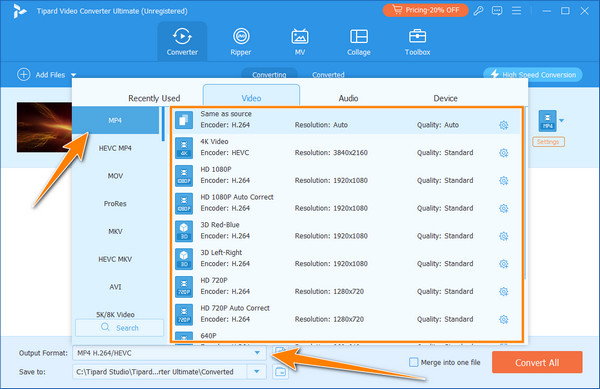Click the format list scrollbar
This screenshot has width=600, height=389.
[163, 124]
